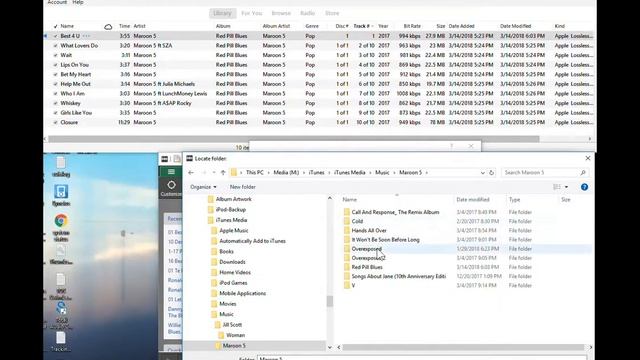Click the search magnifier in Search Maroon 5
Image resolution: width=640 pixels, height=360 pixels.
[x=583, y=173]
